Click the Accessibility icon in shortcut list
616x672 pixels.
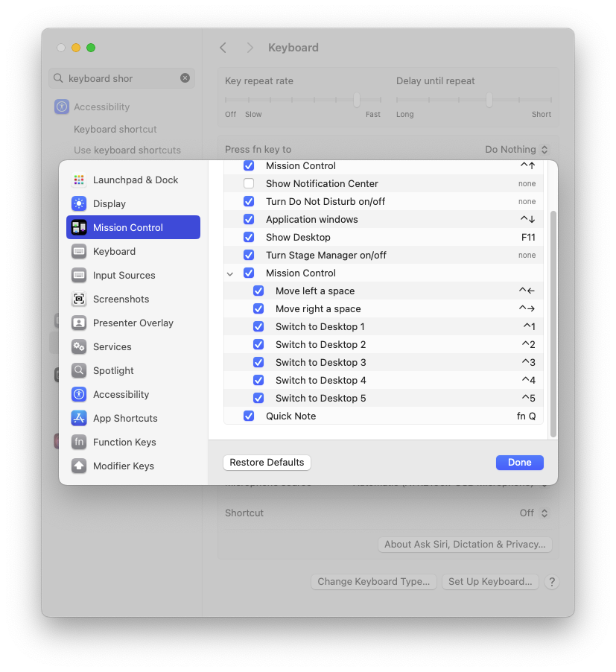(x=79, y=395)
